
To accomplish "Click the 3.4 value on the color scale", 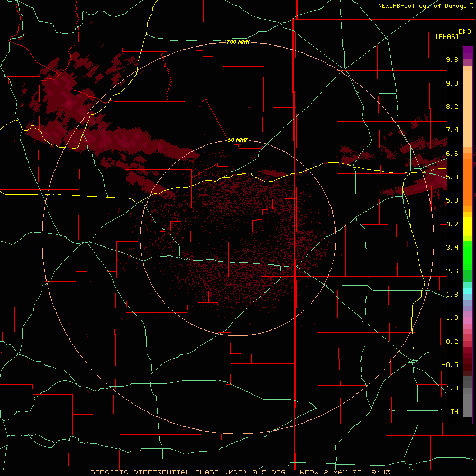I will [x=452, y=248].
